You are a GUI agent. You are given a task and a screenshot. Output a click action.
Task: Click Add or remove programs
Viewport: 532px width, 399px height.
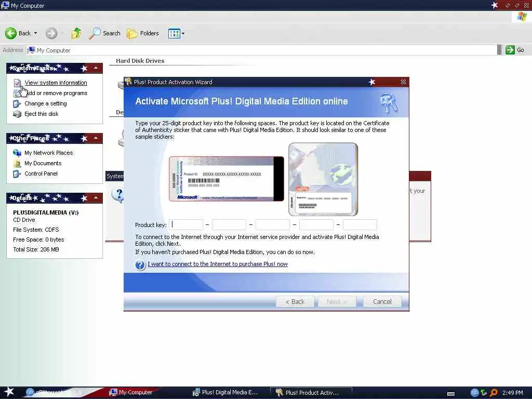(56, 93)
